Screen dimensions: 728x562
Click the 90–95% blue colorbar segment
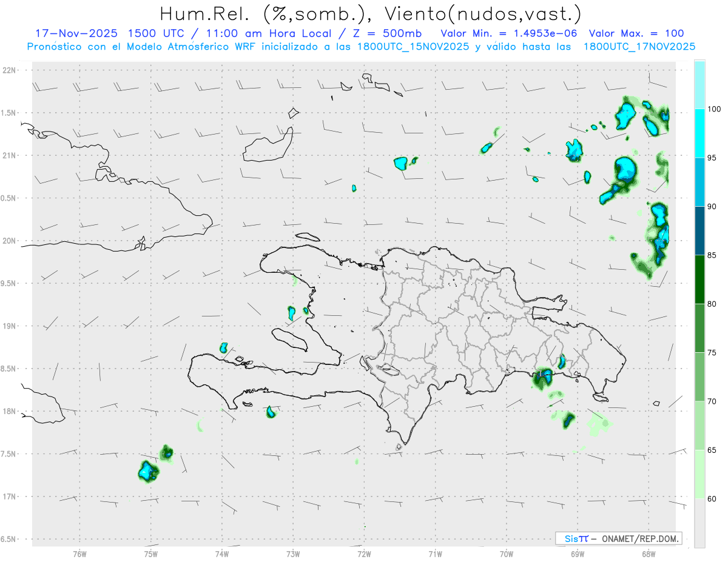[x=699, y=182]
